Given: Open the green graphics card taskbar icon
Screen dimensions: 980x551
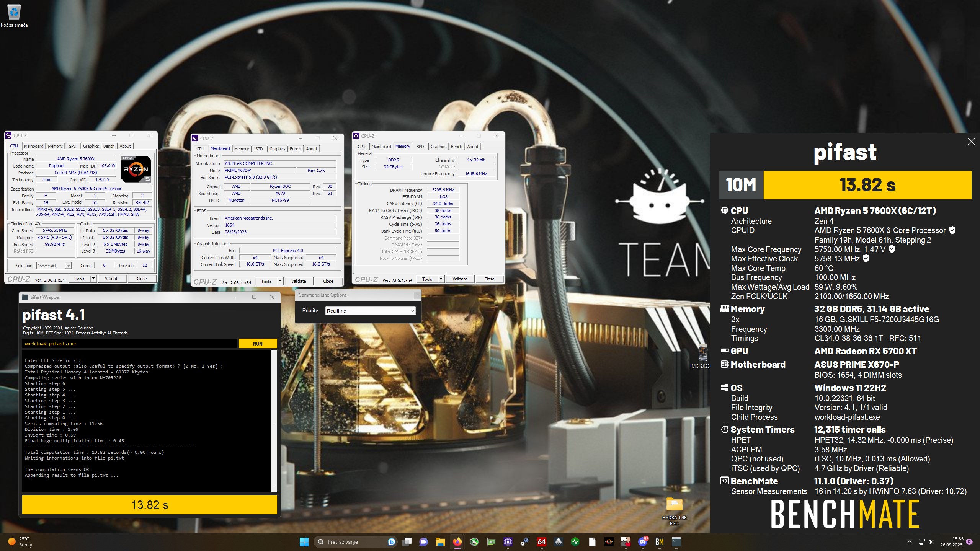Looking at the screenshot, I should [491, 542].
